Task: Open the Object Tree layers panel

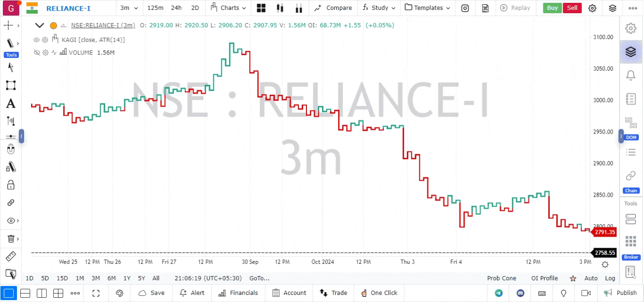Action: pos(631,52)
